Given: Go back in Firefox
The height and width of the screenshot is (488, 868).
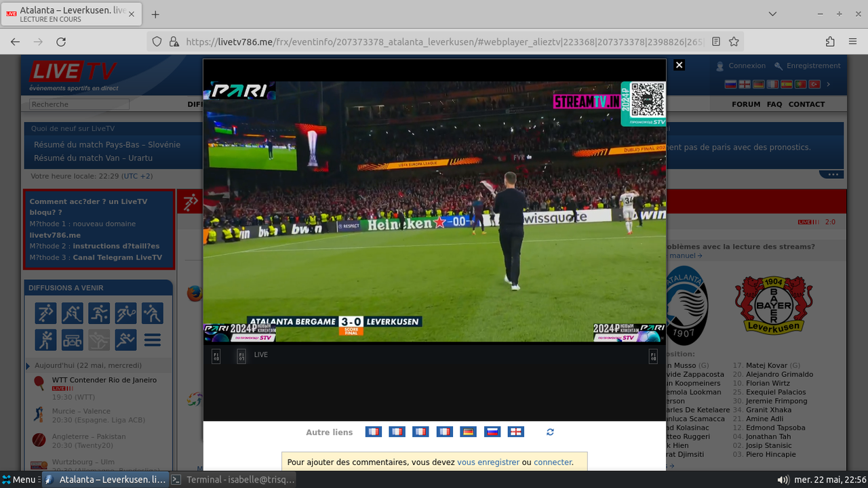Looking at the screenshot, I should point(15,41).
